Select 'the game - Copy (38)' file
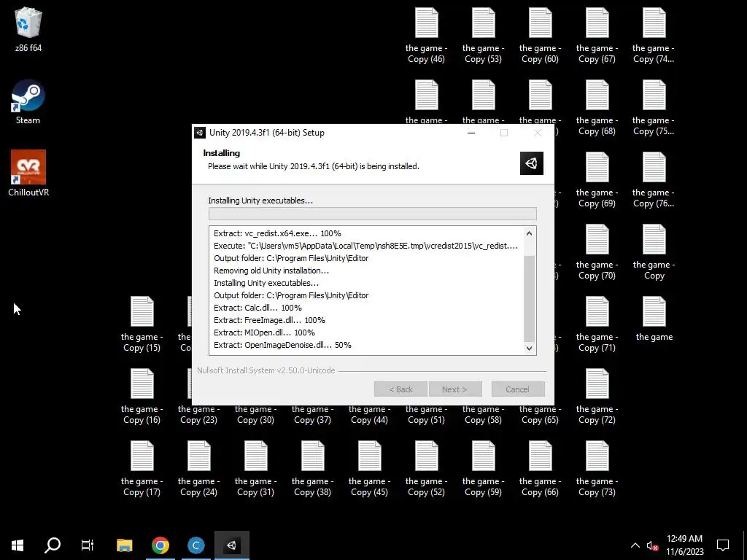The width and height of the screenshot is (747, 560). click(x=312, y=469)
